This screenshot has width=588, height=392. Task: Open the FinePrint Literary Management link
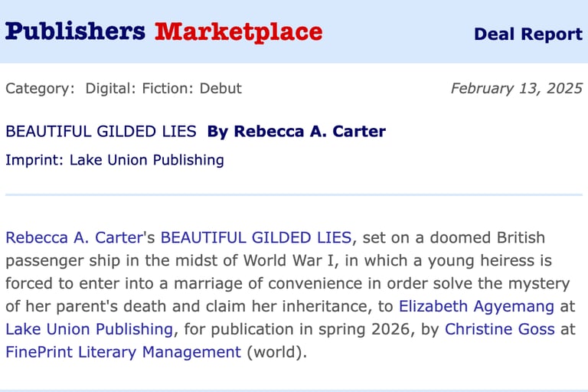tap(122, 352)
